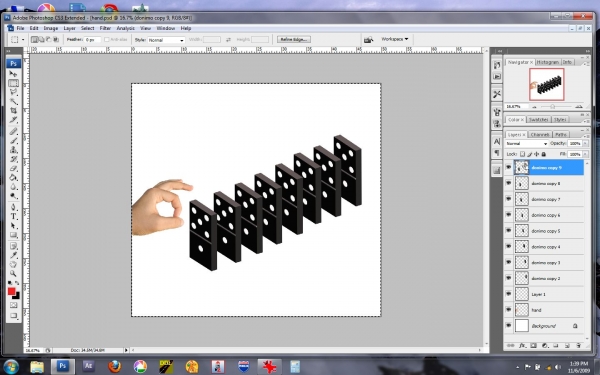Create a new layer from Layers footer
Image resolution: width=600 pixels, height=375 pixels.
tap(567, 346)
